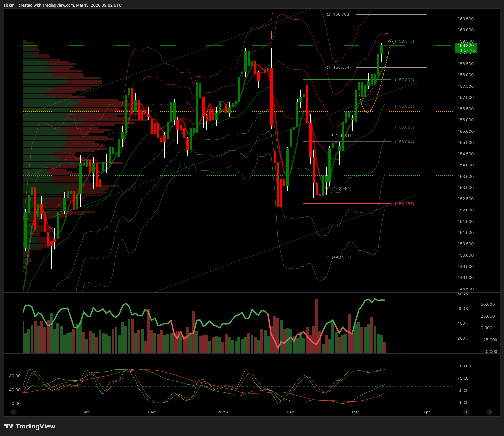Click the TradingView logo icon mark
The height and width of the screenshot is (436, 504).
coord(9,426)
